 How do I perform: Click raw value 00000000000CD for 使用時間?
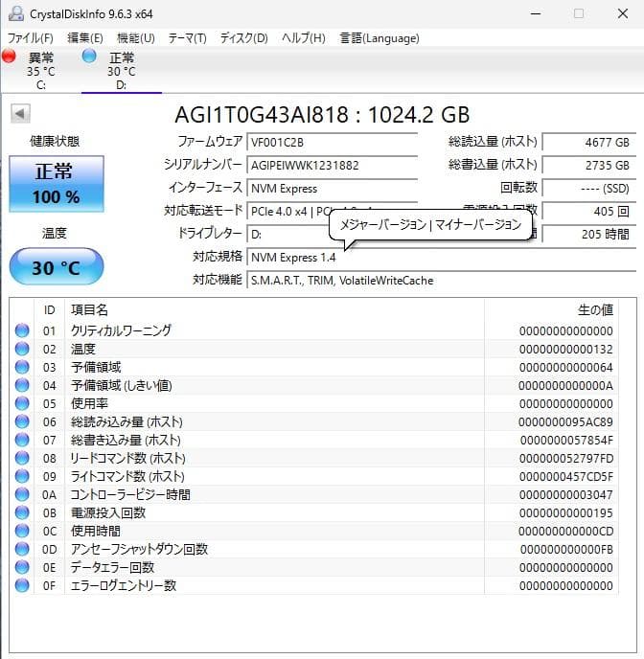565,532
